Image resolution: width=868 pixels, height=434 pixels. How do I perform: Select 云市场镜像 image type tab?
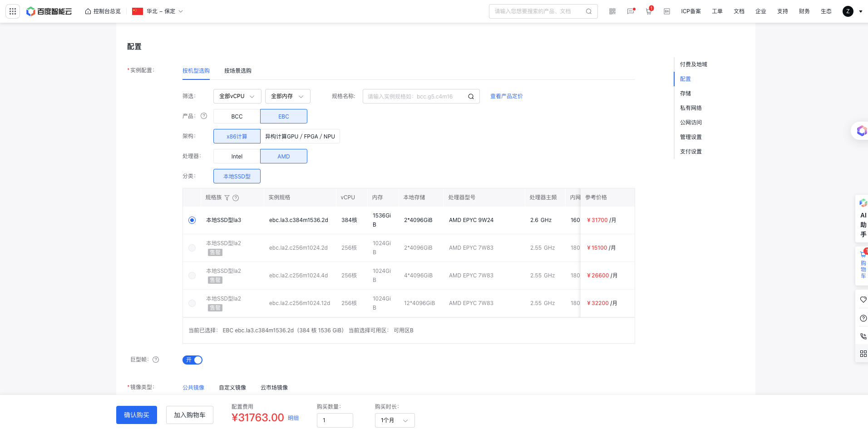tap(274, 388)
